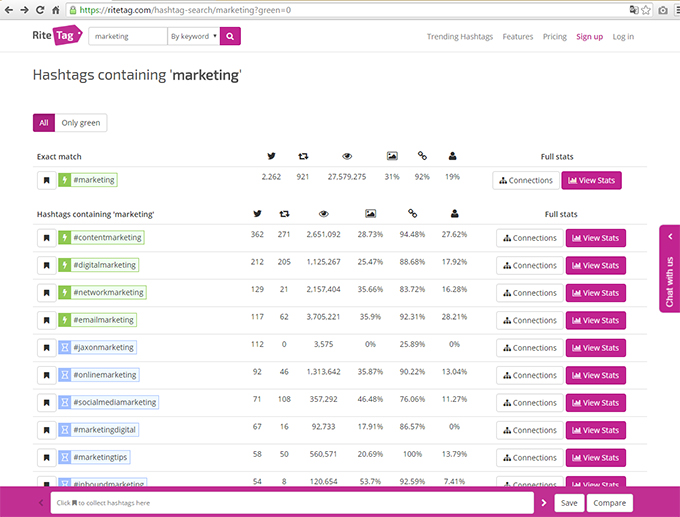Switch filter to Only green
This screenshot has width=680, height=517.
click(x=81, y=123)
